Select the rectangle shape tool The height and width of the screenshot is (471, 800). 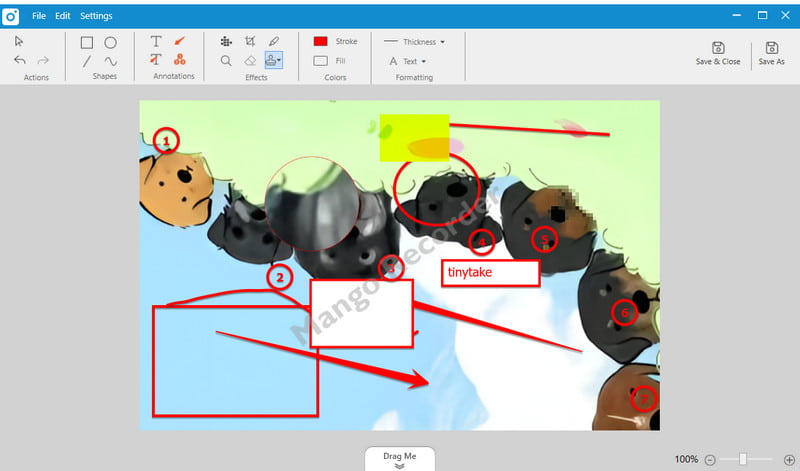click(87, 42)
